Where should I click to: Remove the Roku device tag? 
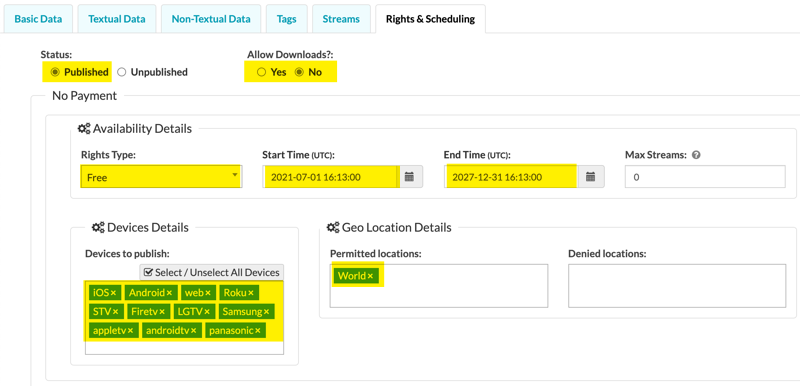[x=251, y=293]
